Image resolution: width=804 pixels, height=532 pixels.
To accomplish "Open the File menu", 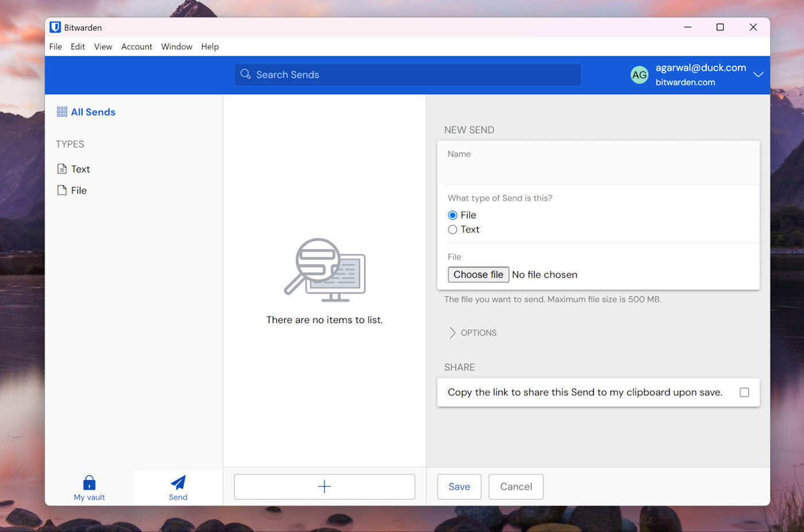I will pos(56,46).
